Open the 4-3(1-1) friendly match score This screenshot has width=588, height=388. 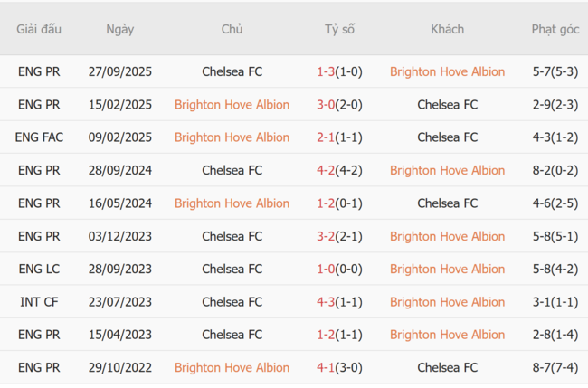coord(339,301)
